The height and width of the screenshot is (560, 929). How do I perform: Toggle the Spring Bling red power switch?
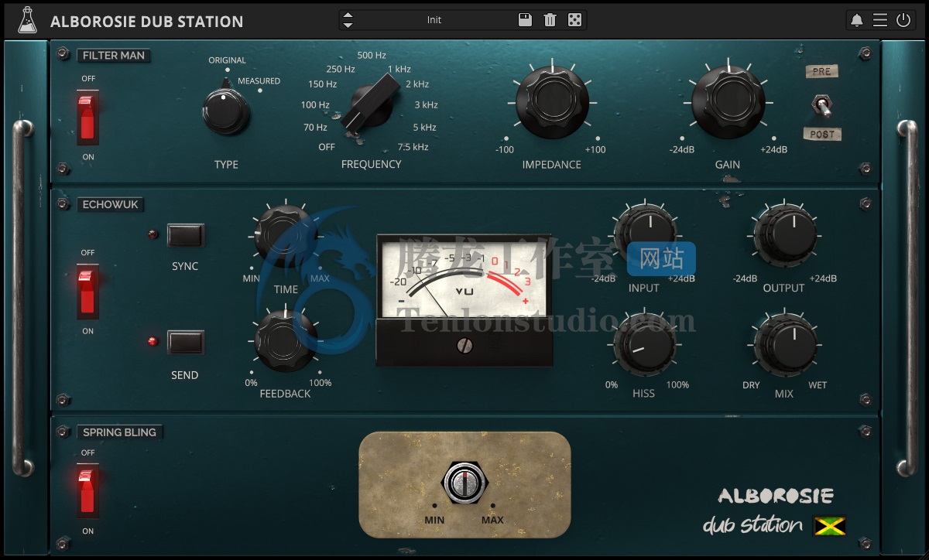pos(87,492)
